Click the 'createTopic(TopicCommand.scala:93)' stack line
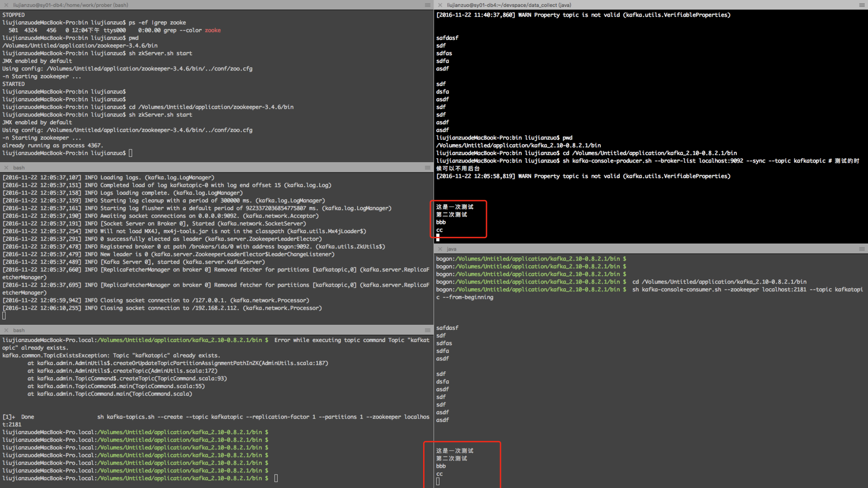 (127, 379)
